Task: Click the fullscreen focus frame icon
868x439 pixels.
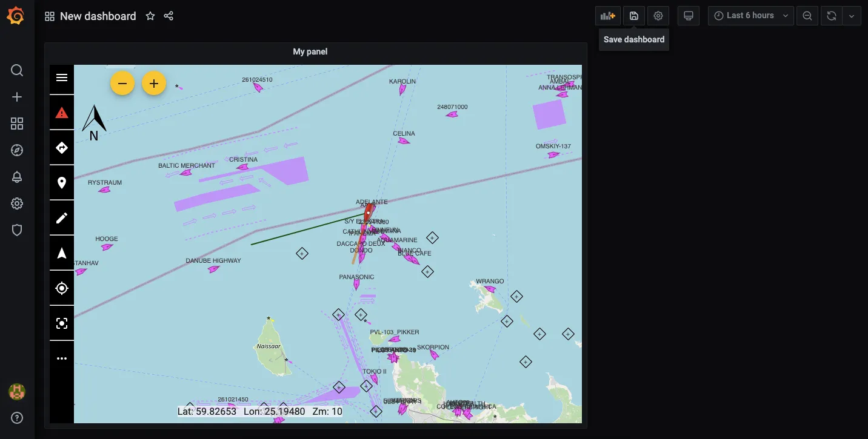Action: click(x=61, y=323)
